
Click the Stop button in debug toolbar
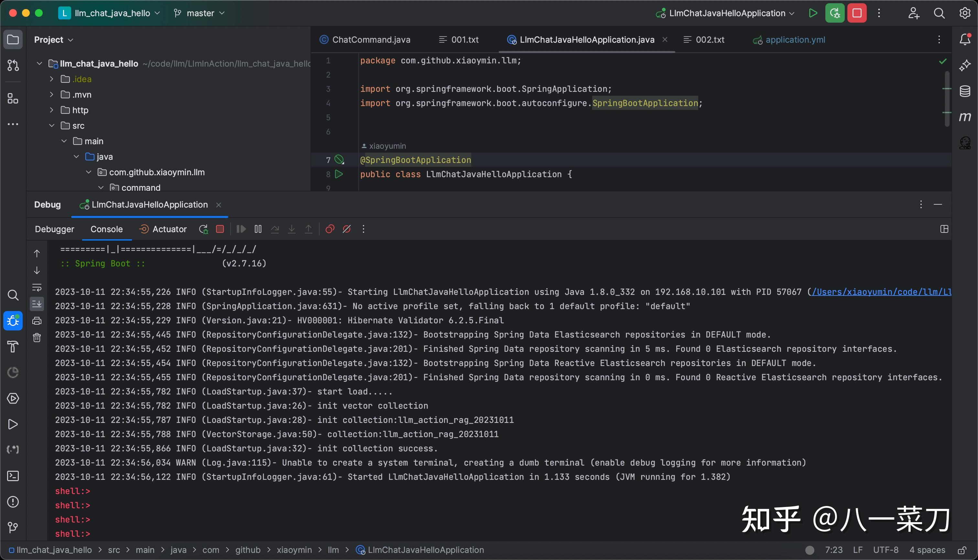pos(220,229)
